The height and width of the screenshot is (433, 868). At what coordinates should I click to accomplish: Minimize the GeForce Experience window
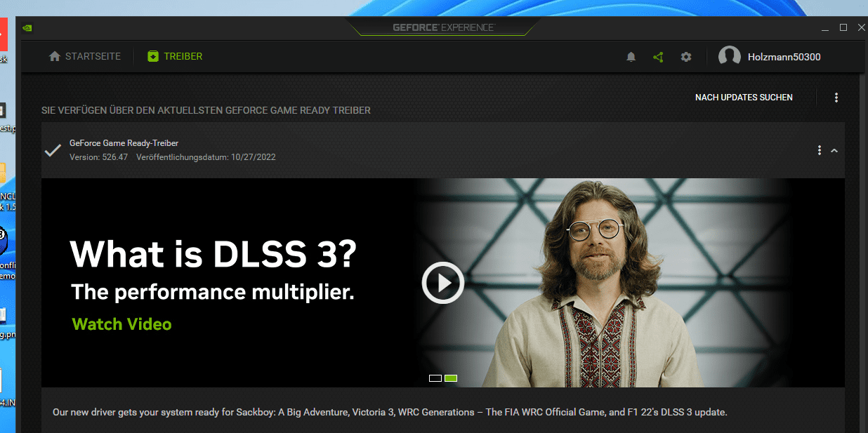(x=824, y=28)
